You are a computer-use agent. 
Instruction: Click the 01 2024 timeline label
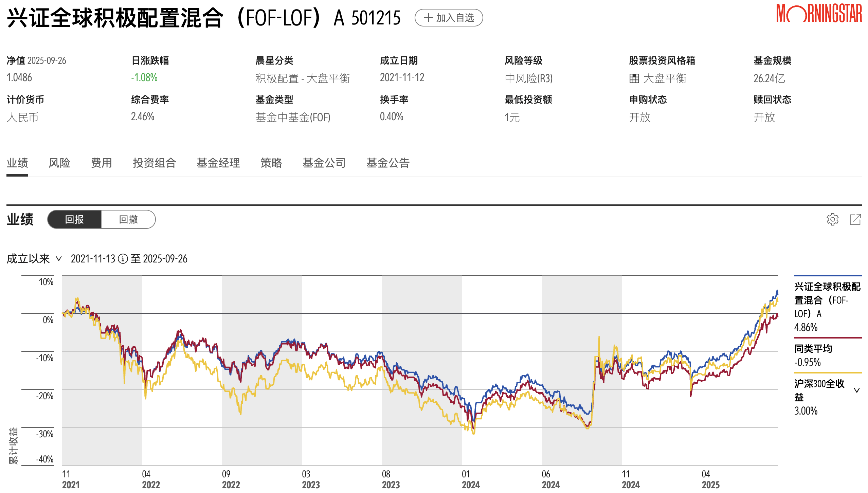[470, 479]
